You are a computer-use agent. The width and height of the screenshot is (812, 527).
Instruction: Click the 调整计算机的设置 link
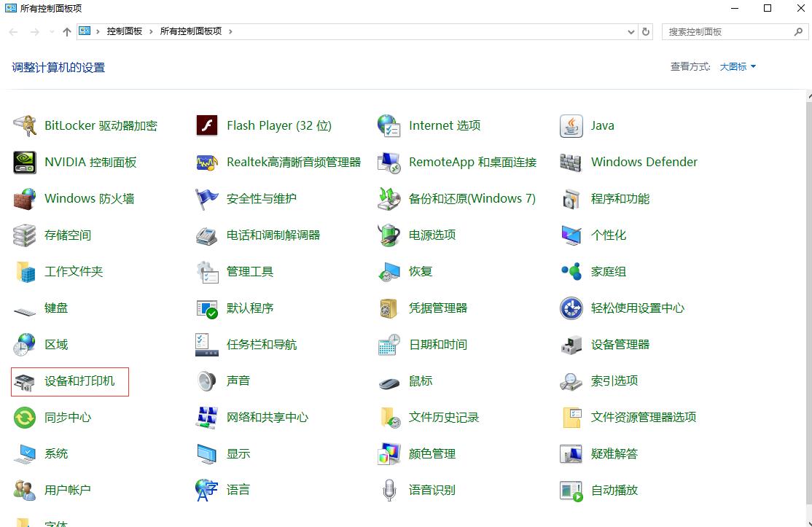click(x=58, y=66)
